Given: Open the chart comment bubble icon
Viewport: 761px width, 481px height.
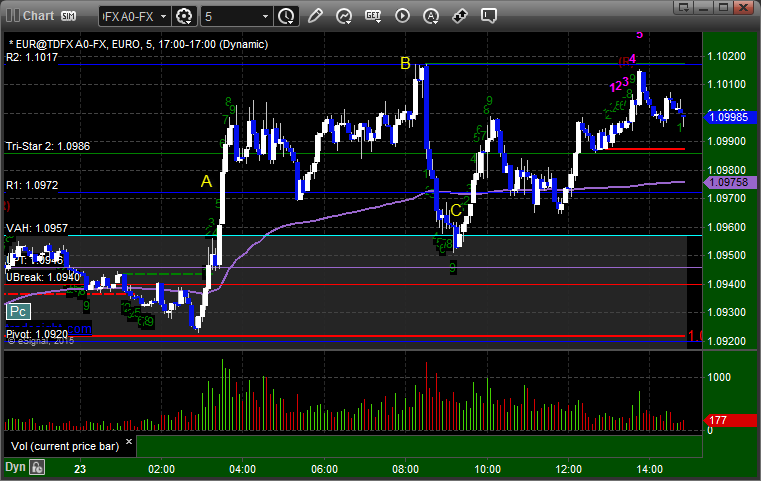Looking at the screenshot, I should pyautogui.click(x=489, y=16).
